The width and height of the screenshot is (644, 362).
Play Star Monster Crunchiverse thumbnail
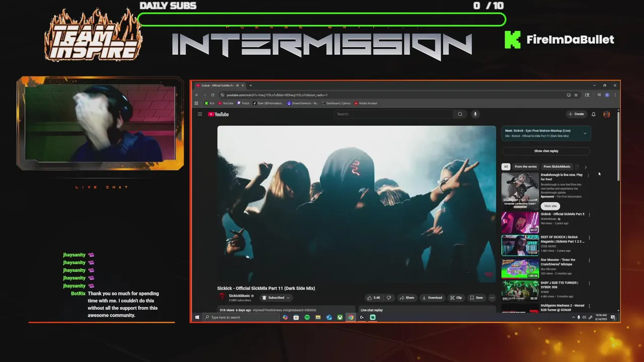pyautogui.click(x=520, y=268)
